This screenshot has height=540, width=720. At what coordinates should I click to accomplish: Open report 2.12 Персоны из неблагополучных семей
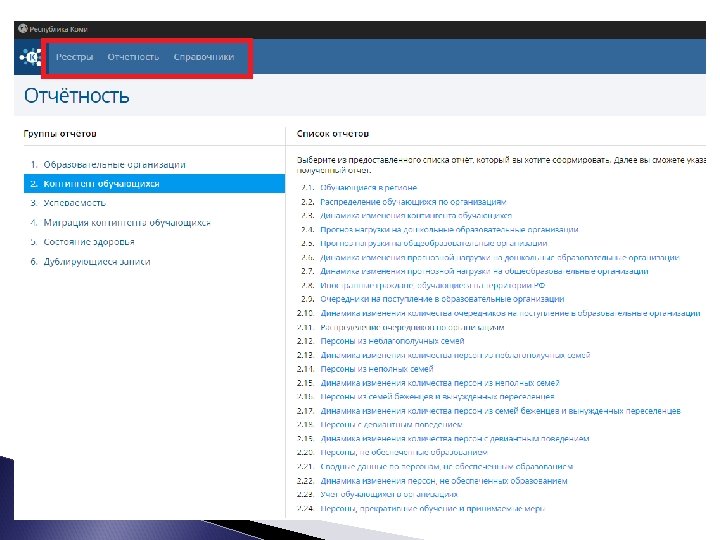[x=392, y=341]
